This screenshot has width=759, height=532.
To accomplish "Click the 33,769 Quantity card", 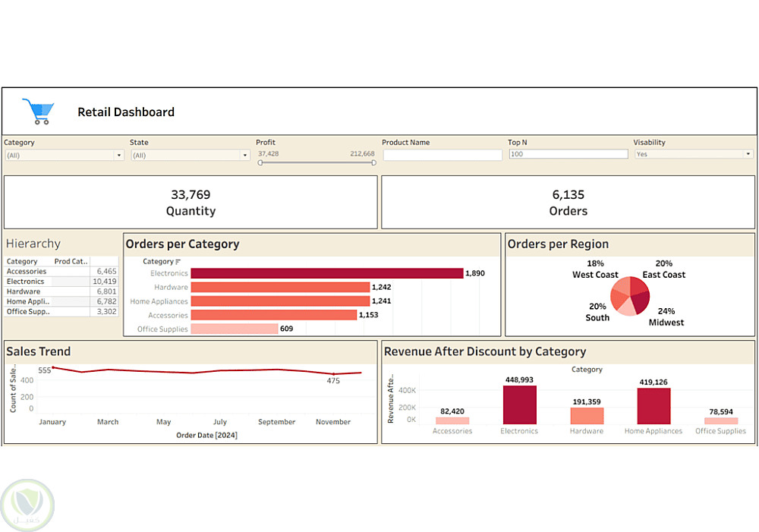I will click(191, 203).
